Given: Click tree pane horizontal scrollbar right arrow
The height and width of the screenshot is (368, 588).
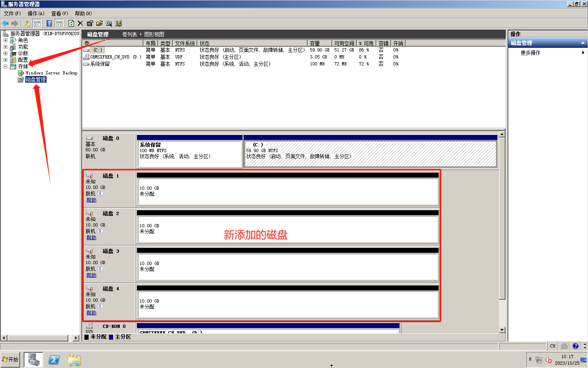Looking at the screenshot, I should pos(76,338).
